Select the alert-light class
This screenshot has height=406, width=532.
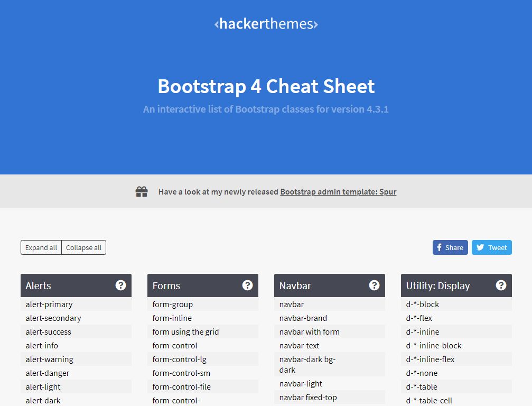click(76, 386)
